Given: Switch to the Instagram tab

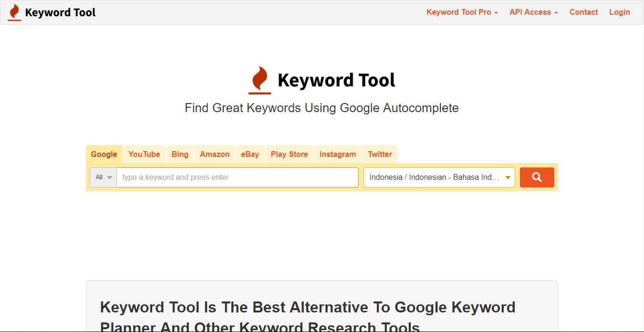Looking at the screenshot, I should tap(338, 154).
